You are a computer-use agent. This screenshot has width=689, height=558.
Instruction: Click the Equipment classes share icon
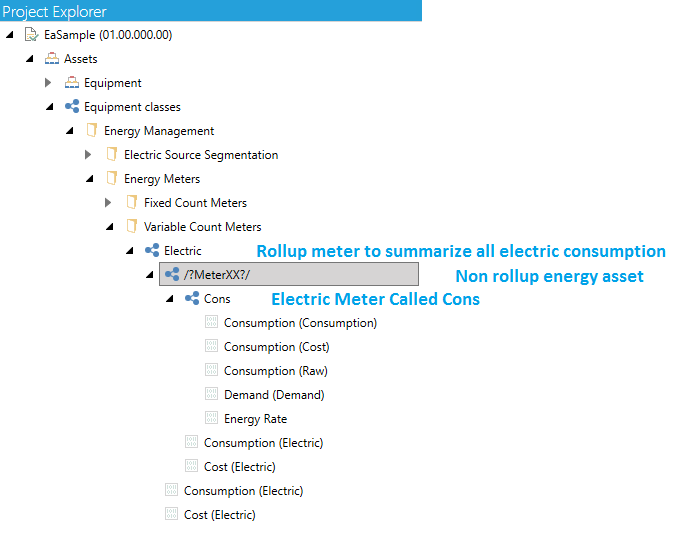click(x=72, y=106)
